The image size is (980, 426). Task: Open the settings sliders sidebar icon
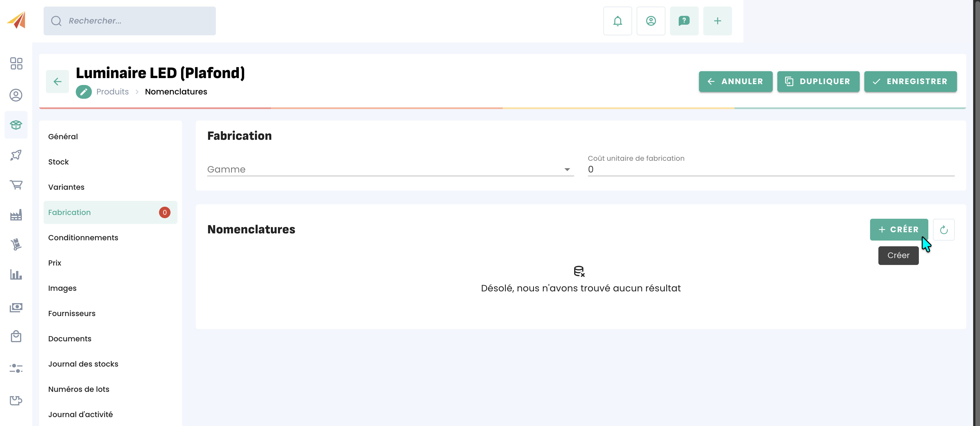[x=16, y=368]
